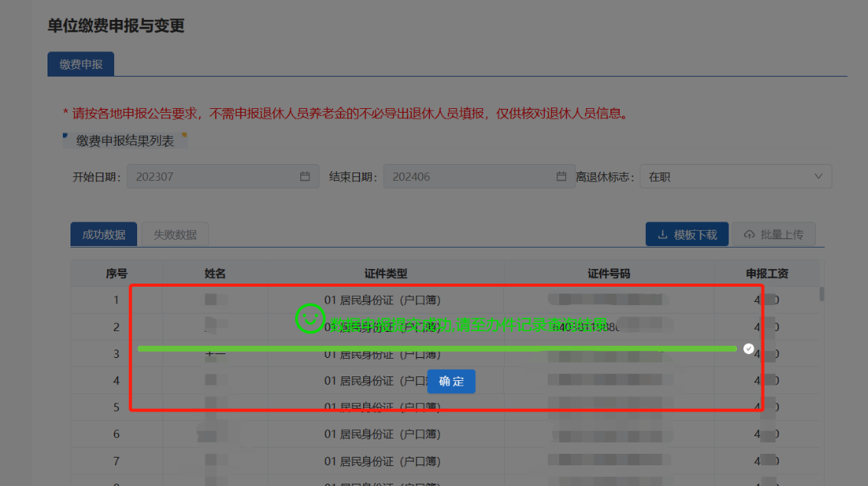Click the white checkmark at progress bar end
This screenshot has height=486, width=868.
[748, 349]
